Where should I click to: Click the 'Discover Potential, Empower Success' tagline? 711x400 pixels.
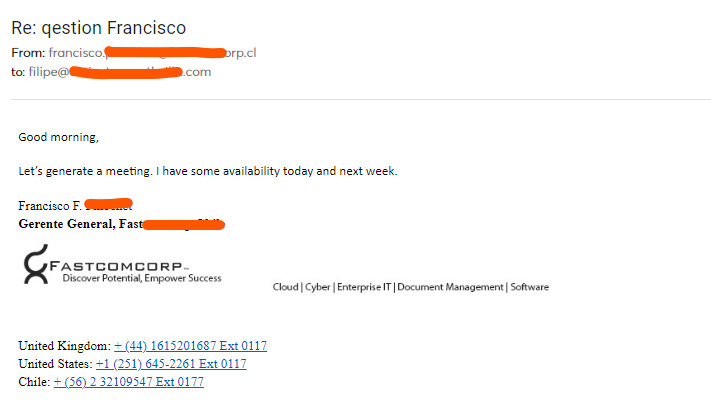[x=142, y=278]
